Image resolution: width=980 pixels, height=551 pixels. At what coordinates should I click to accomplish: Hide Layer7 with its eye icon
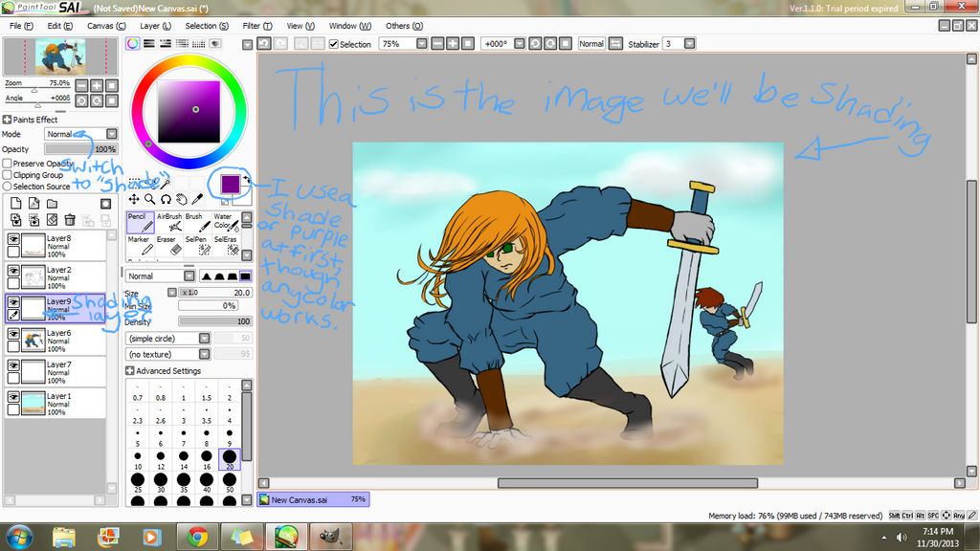click(13, 365)
